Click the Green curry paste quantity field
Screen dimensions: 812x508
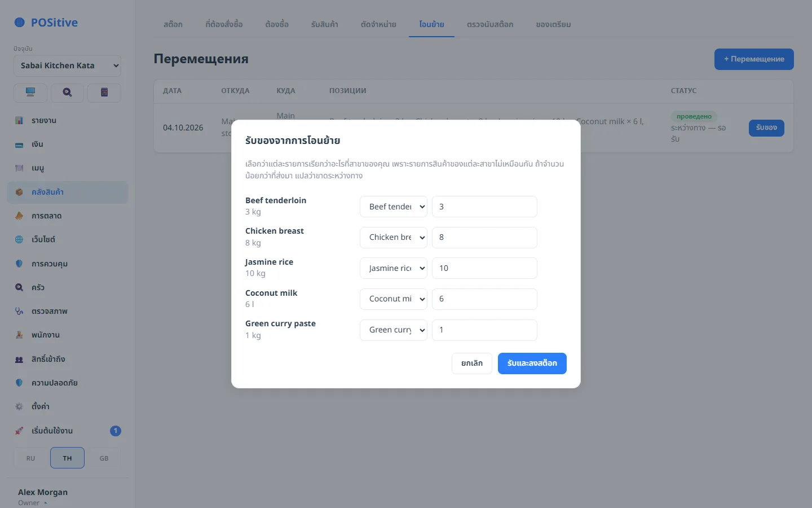tap(484, 330)
